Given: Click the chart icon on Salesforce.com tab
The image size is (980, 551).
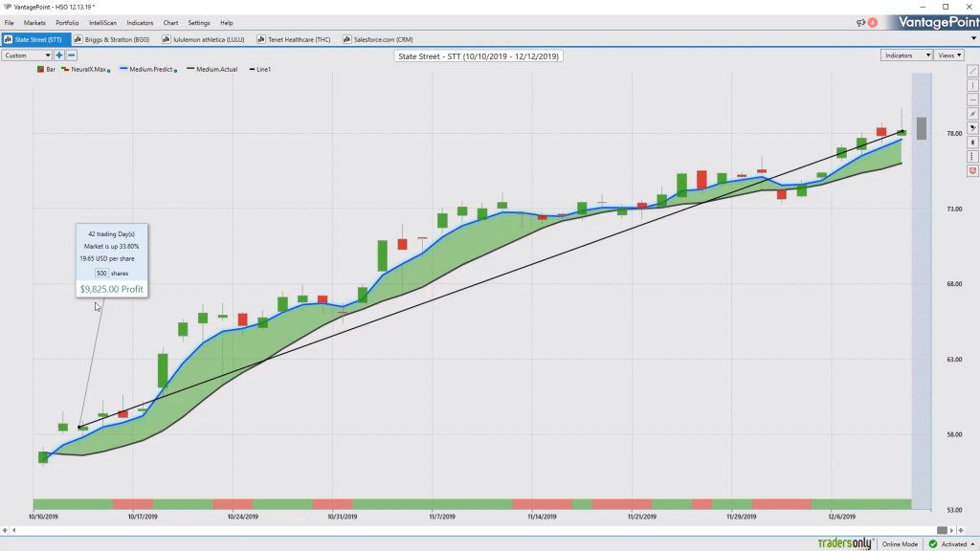Looking at the screenshot, I should coord(346,39).
